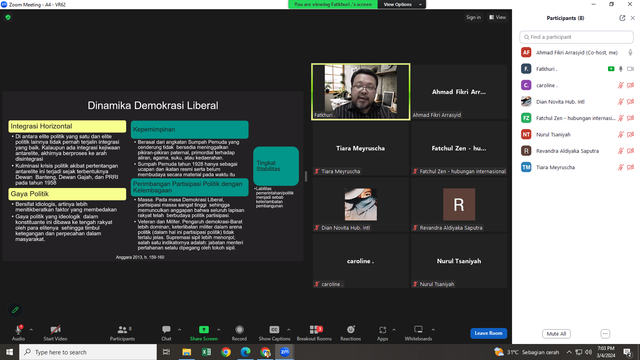This screenshot has width=640, height=360.
Task: Click the yellow Gaya Politik heading on slide
Action: [x=67, y=194]
